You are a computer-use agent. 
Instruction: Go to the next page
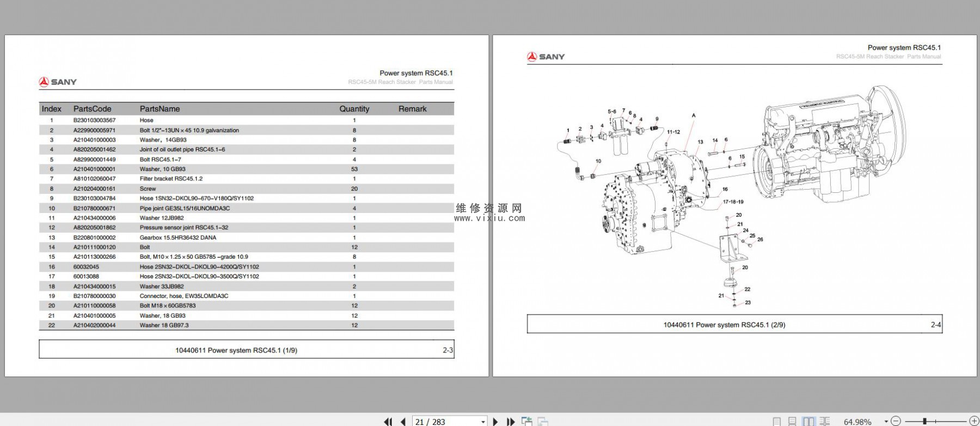tap(495, 422)
